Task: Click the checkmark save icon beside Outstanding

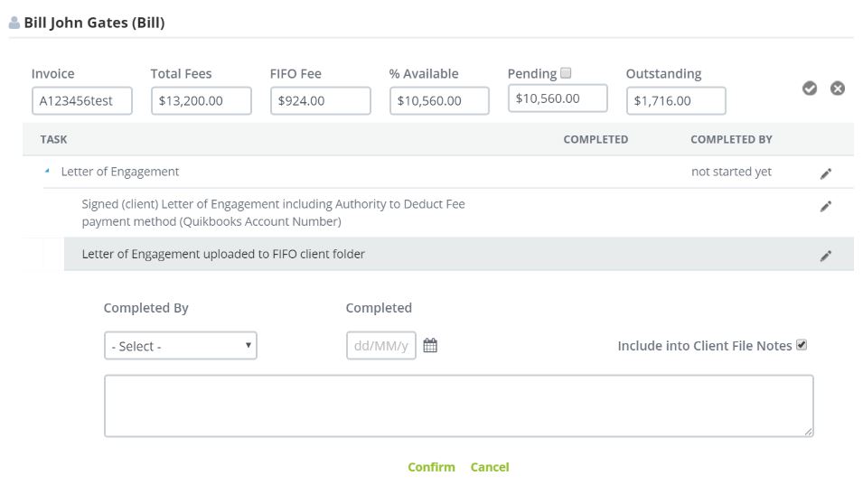Action: (810, 89)
